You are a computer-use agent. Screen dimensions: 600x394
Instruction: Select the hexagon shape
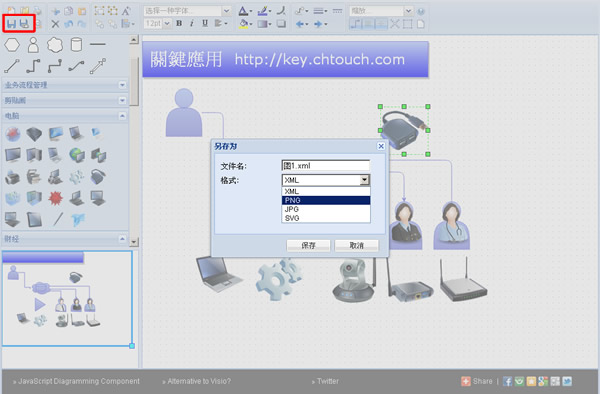coord(12,45)
